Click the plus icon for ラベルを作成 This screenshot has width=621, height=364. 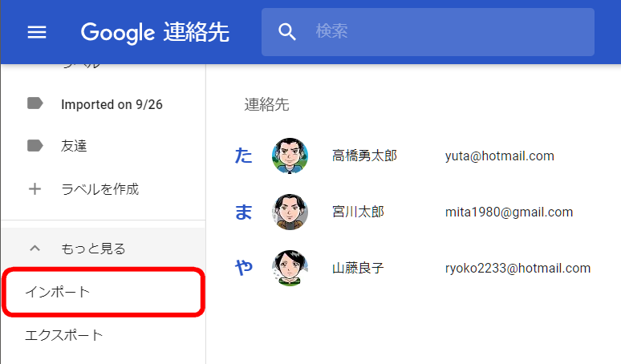(x=34, y=189)
